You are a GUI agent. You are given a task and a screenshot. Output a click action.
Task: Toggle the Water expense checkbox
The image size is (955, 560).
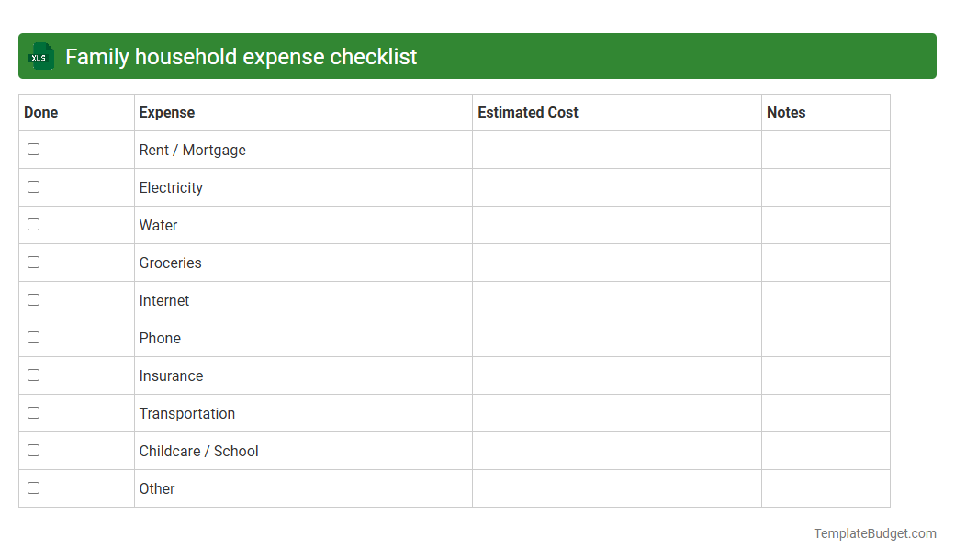coord(33,223)
